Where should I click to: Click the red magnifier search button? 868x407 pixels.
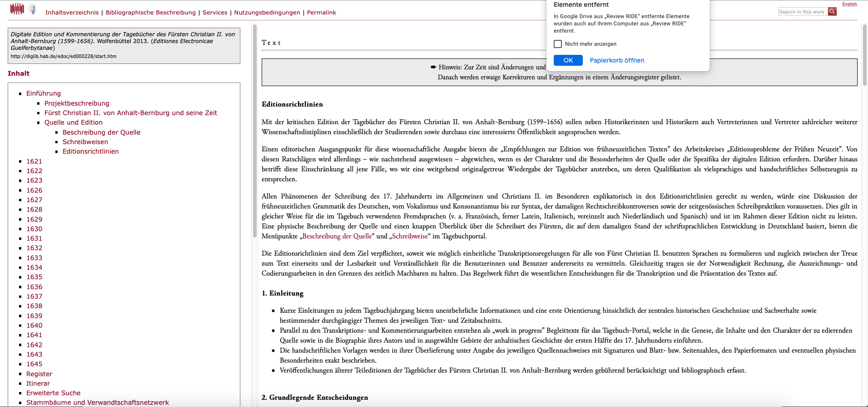[832, 11]
